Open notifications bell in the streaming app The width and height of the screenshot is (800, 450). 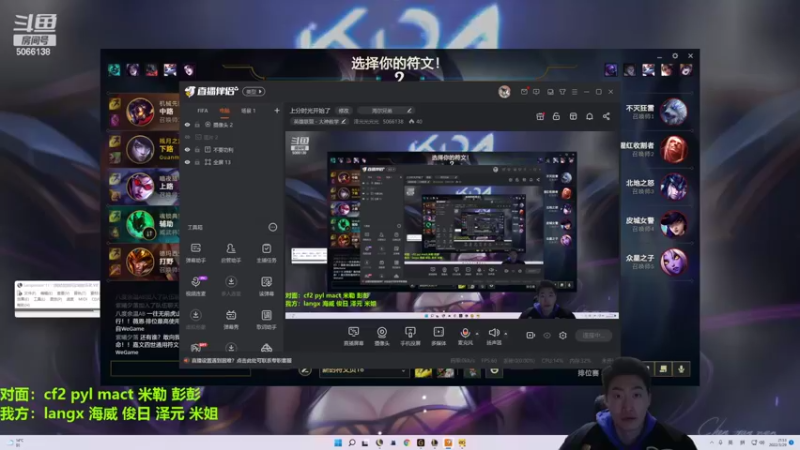589,116
